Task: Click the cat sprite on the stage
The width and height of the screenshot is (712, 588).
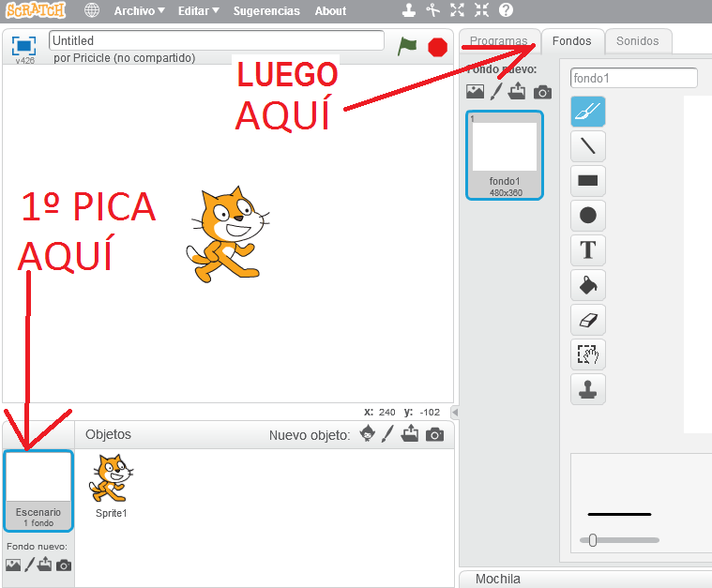Action: click(x=228, y=234)
